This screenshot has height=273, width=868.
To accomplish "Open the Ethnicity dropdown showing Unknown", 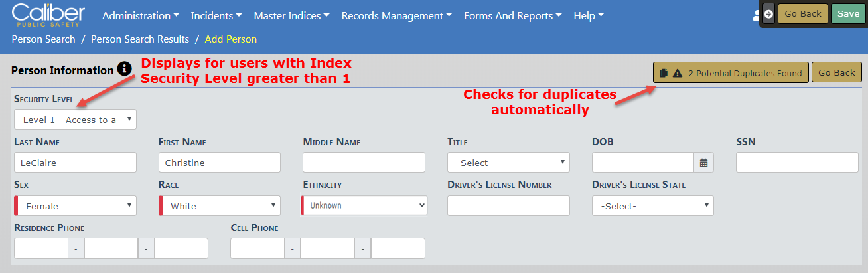I will pyautogui.click(x=365, y=206).
